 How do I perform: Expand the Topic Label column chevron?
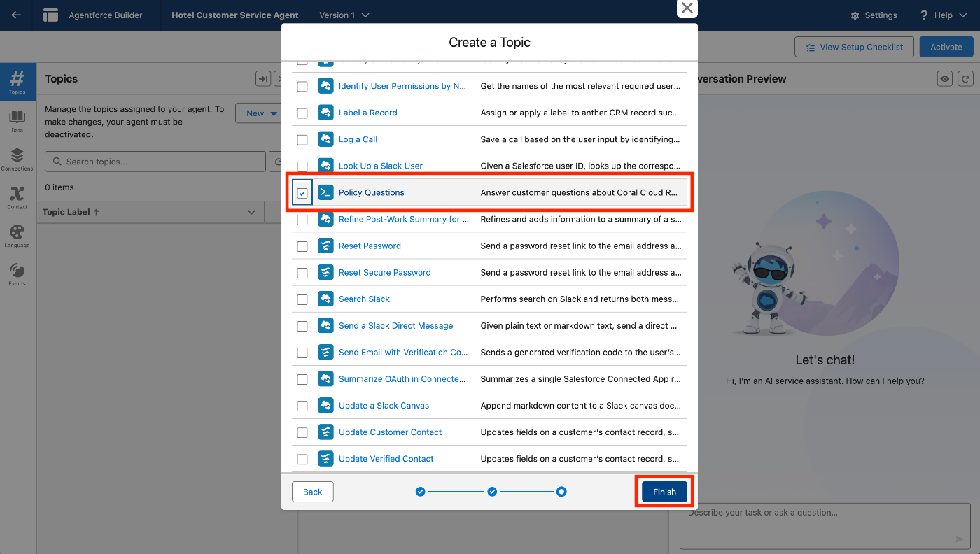point(252,212)
